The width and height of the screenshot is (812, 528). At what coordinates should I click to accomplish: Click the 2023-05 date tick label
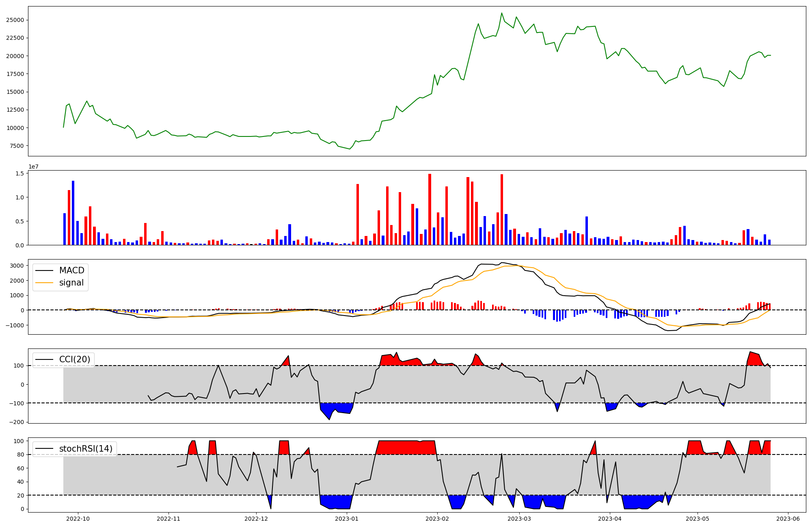click(x=698, y=519)
